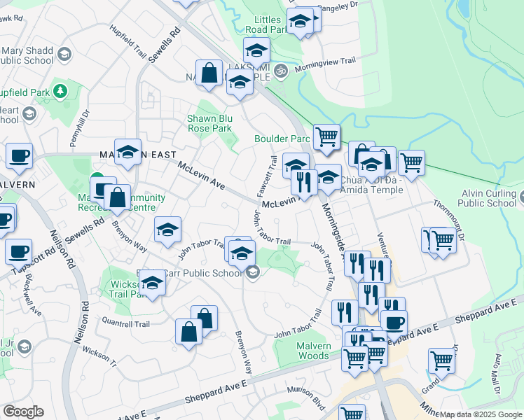
Task: Open the school marker at Littles Road Park
Action: point(300,22)
